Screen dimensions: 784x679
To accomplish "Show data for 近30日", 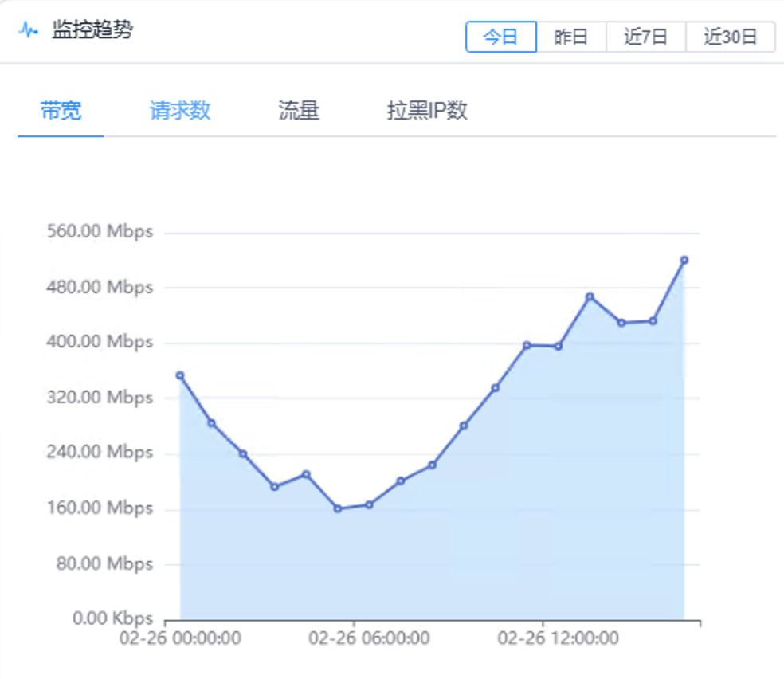I will pos(730,37).
